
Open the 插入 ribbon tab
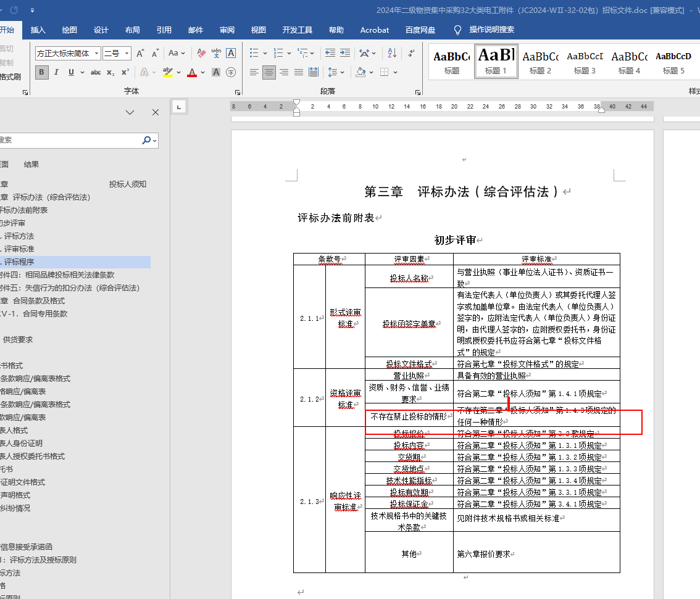(38, 30)
